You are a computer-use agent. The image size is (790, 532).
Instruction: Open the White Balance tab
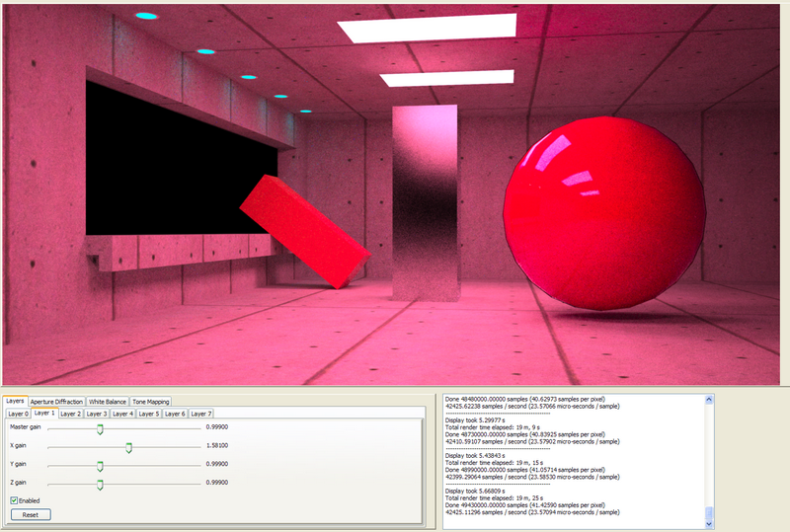coord(108,402)
